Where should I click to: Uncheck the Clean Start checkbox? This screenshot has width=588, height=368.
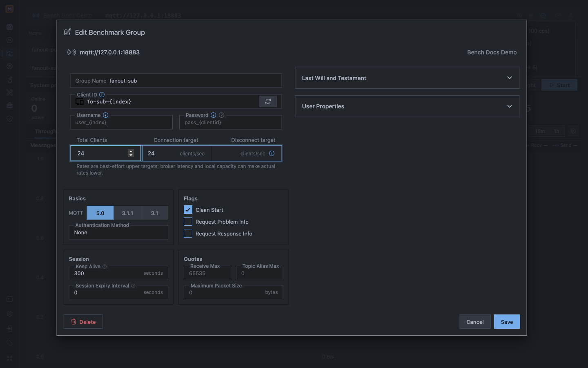tap(188, 210)
